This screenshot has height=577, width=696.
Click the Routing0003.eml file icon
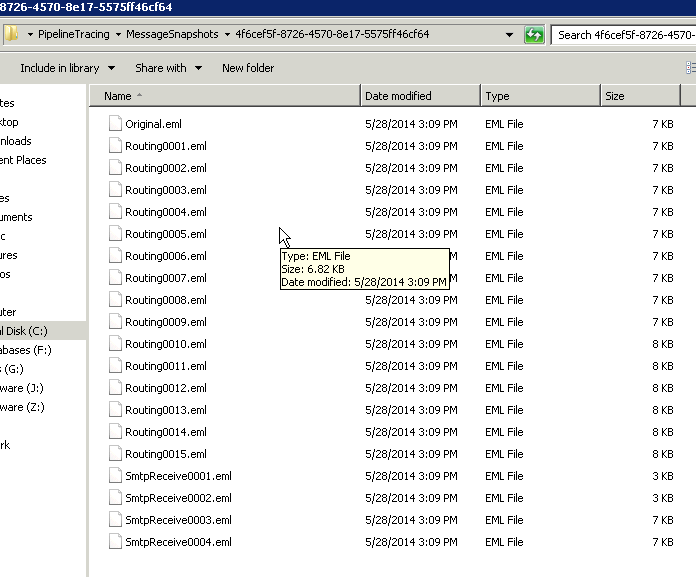pos(115,190)
